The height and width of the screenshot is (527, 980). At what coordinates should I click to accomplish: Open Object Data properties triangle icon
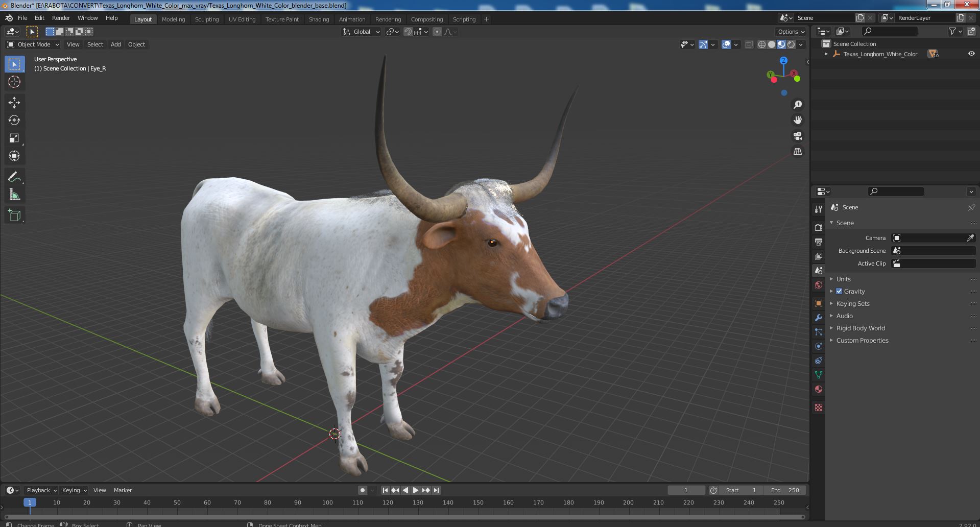click(x=819, y=375)
